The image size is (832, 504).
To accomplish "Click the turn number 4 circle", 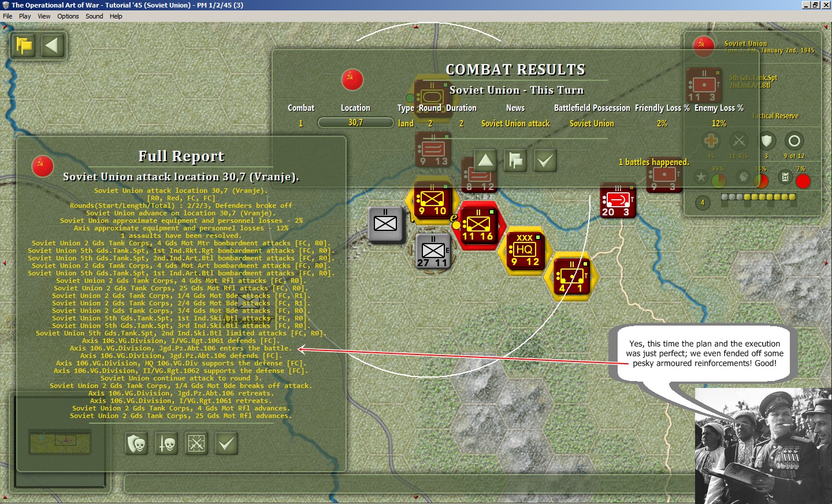I will point(703,203).
